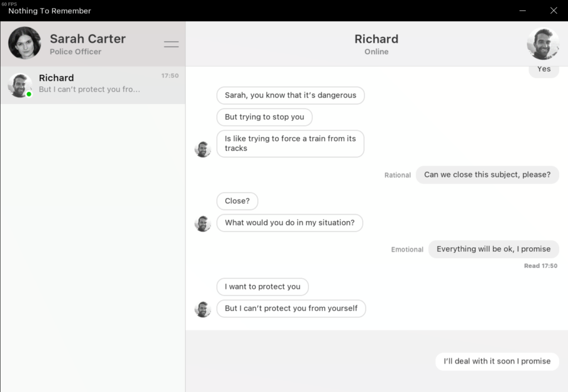Image resolution: width=568 pixels, height=392 pixels.
Task: Click Richard's small avatar beside the train tracks message
Action: (x=203, y=149)
